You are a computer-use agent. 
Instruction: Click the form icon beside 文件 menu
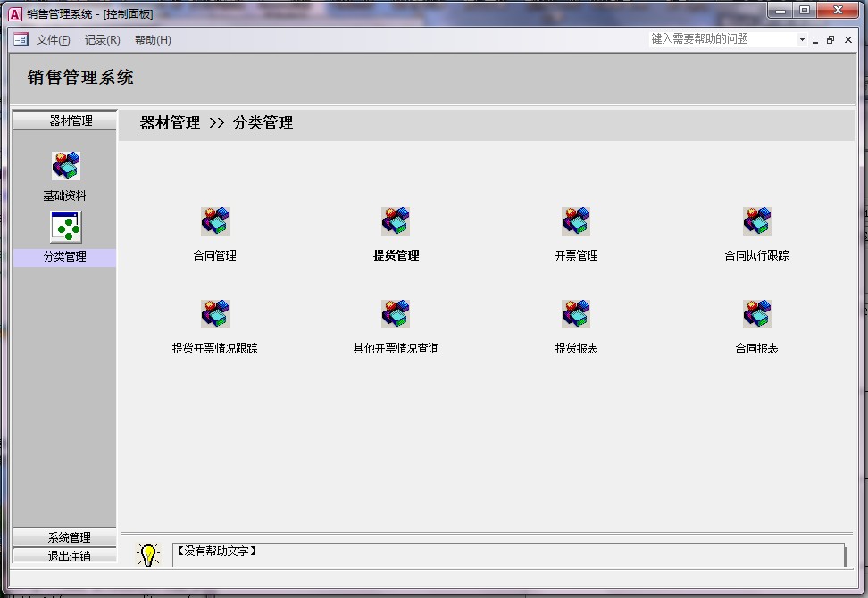[x=21, y=39]
